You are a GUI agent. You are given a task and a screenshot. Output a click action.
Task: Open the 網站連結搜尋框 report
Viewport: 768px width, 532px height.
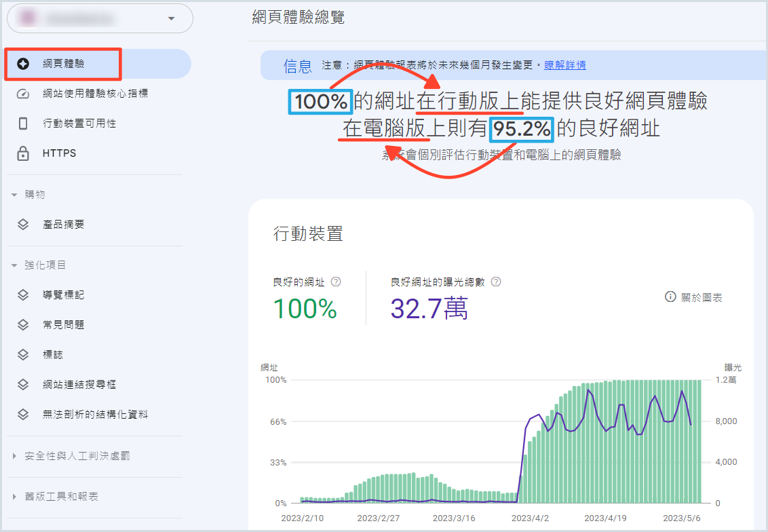tap(79, 385)
